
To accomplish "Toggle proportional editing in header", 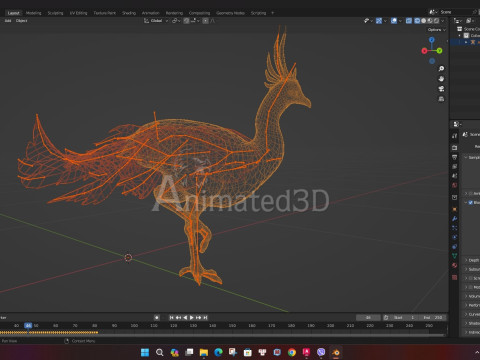I will [x=206, y=21].
